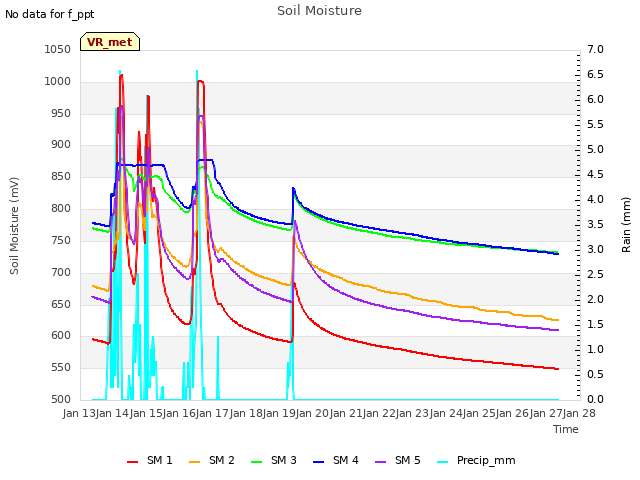Click the Jan 20 x-axis tick label
This screenshot has height=480, width=640.
pyautogui.click(x=313, y=413)
